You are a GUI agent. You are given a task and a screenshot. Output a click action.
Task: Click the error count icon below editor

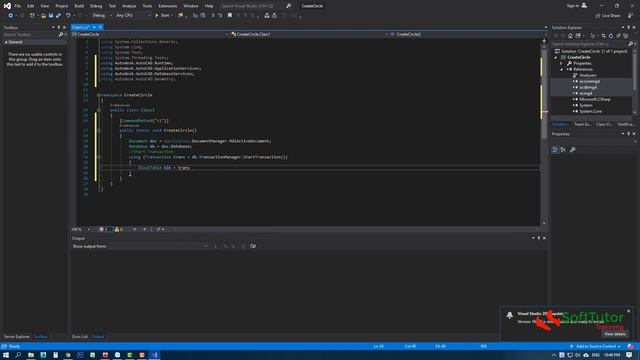(x=102, y=229)
